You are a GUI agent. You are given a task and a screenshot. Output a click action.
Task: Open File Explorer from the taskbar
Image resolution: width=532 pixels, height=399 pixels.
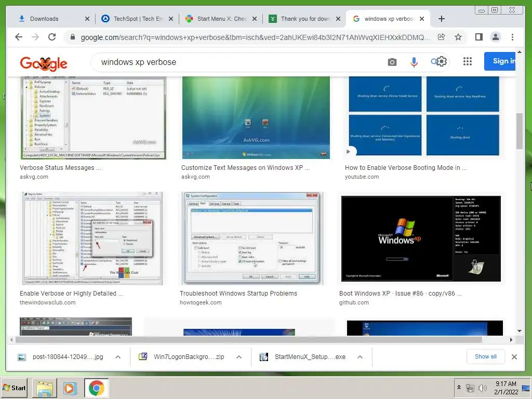[x=45, y=388]
